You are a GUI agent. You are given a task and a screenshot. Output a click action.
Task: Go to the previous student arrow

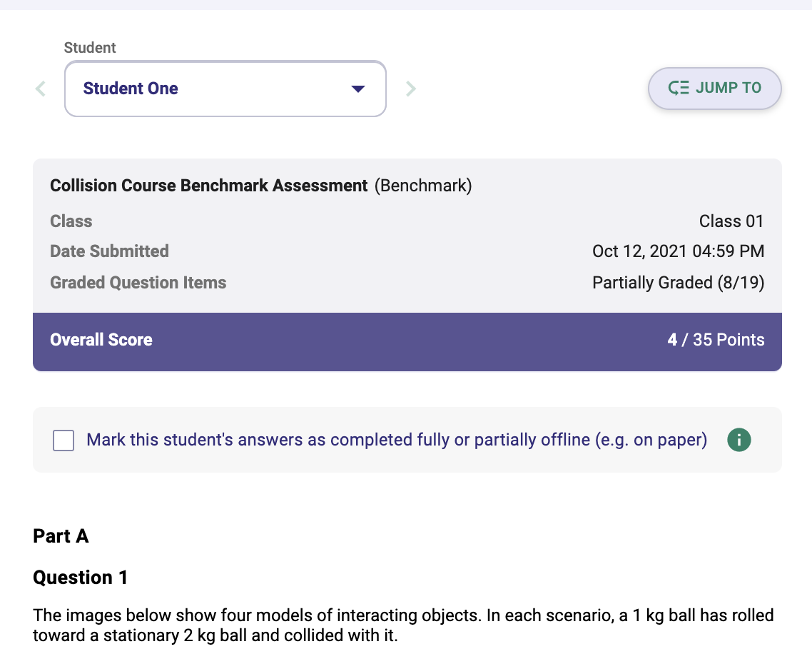point(41,89)
